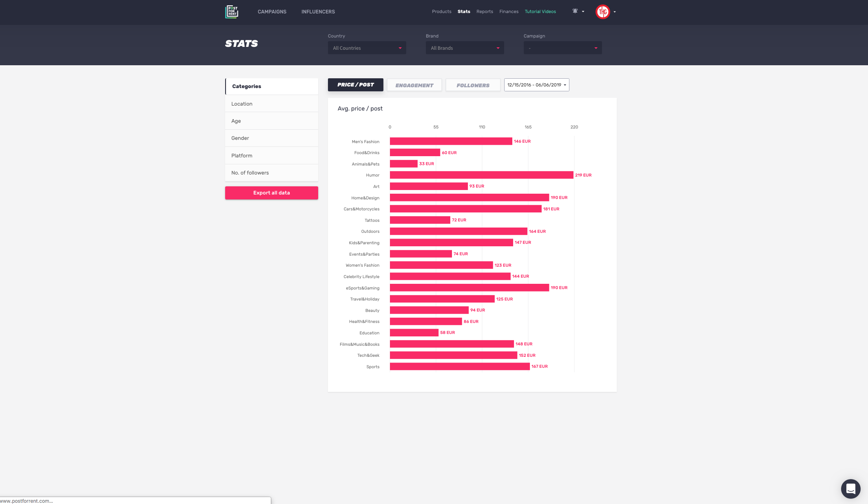Click the Export all data button

(272, 193)
